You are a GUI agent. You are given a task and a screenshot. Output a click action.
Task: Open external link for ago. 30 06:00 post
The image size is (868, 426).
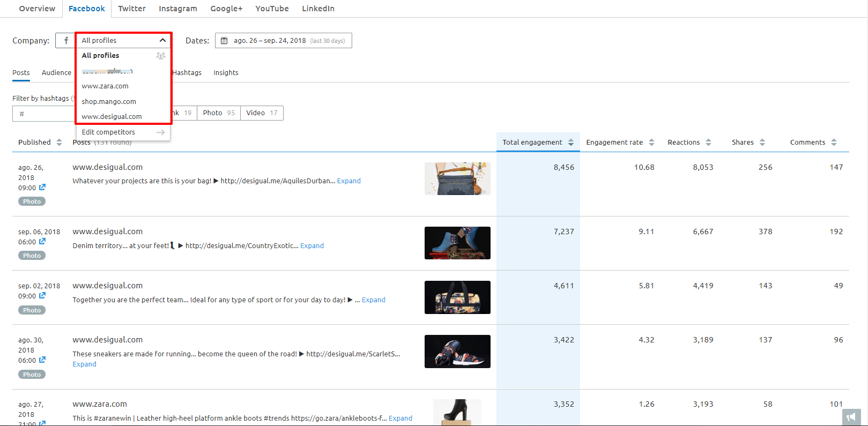(x=42, y=360)
